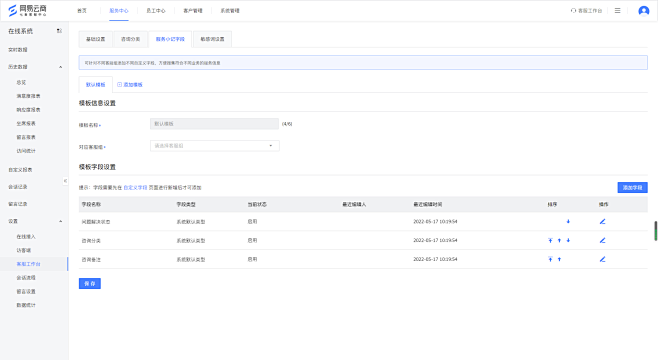Switch to the 咨询分类 tab
The height and width of the screenshot is (360, 658).
(x=131, y=39)
